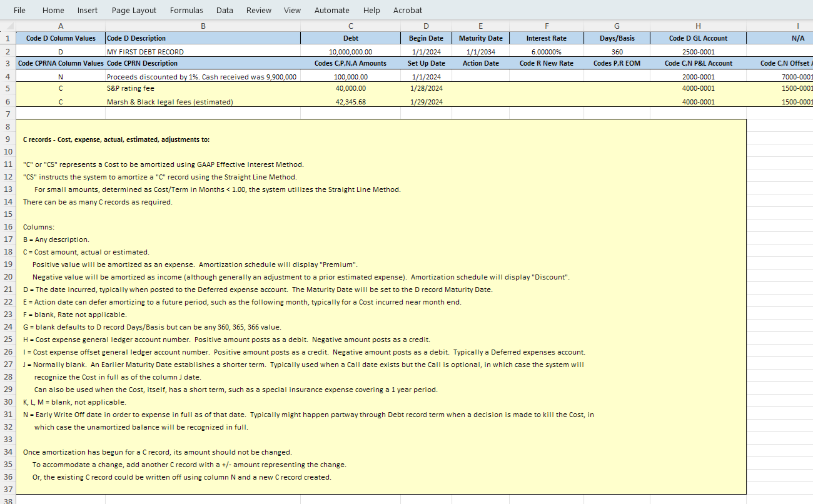
Task: Select column B header
Action: pyautogui.click(x=203, y=26)
